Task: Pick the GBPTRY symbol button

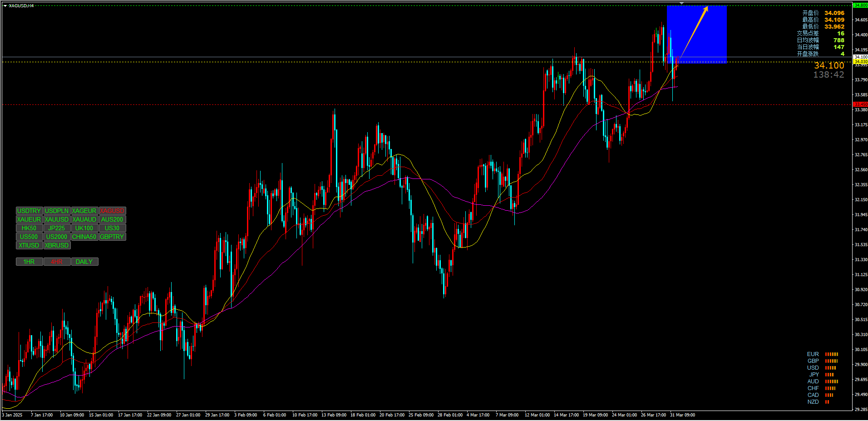Action: pos(112,237)
